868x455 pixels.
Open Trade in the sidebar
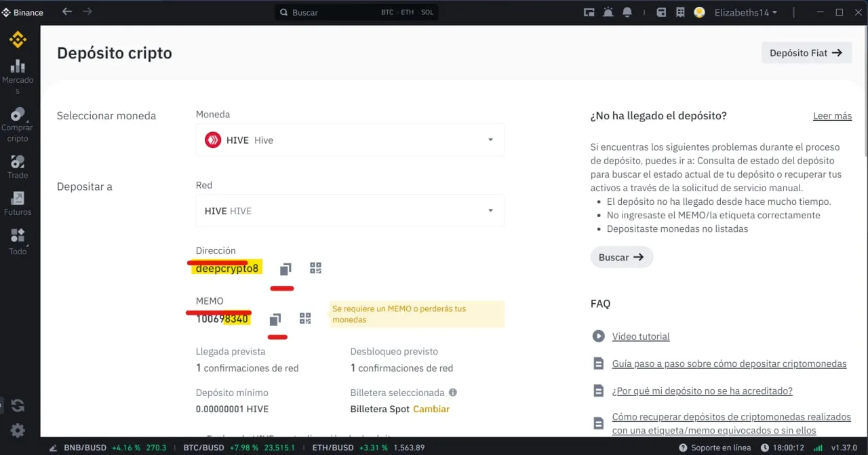coord(18,167)
